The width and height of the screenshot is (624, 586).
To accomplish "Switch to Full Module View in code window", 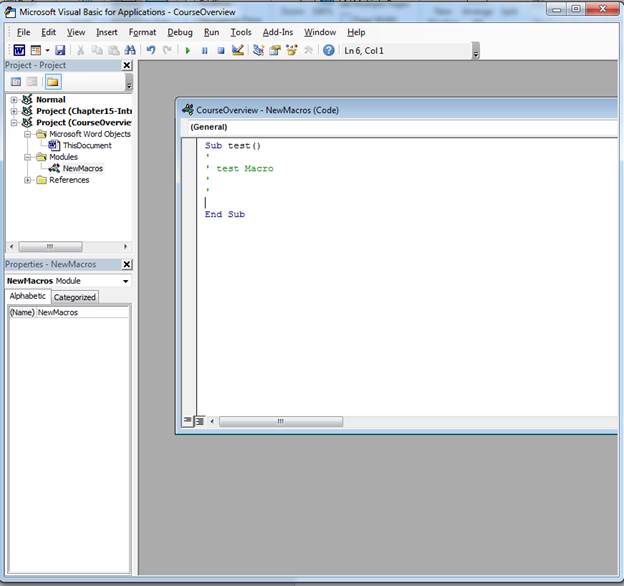I will click(x=200, y=421).
